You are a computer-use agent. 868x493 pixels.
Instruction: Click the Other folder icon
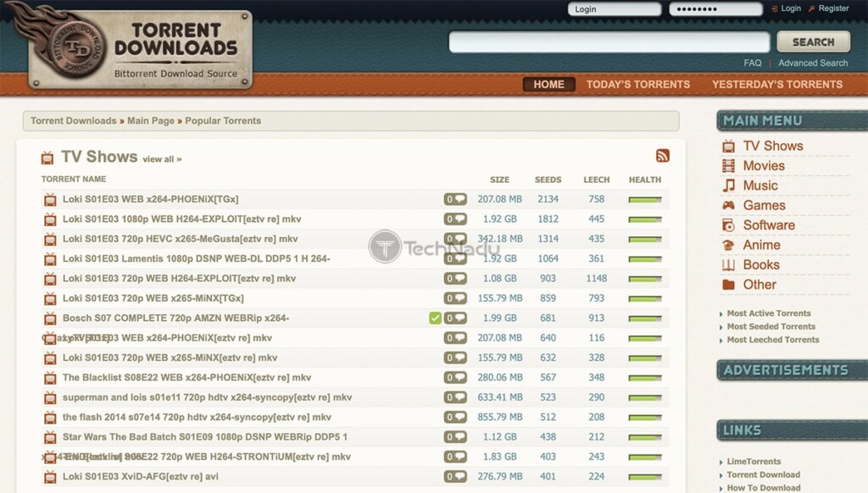pos(728,285)
